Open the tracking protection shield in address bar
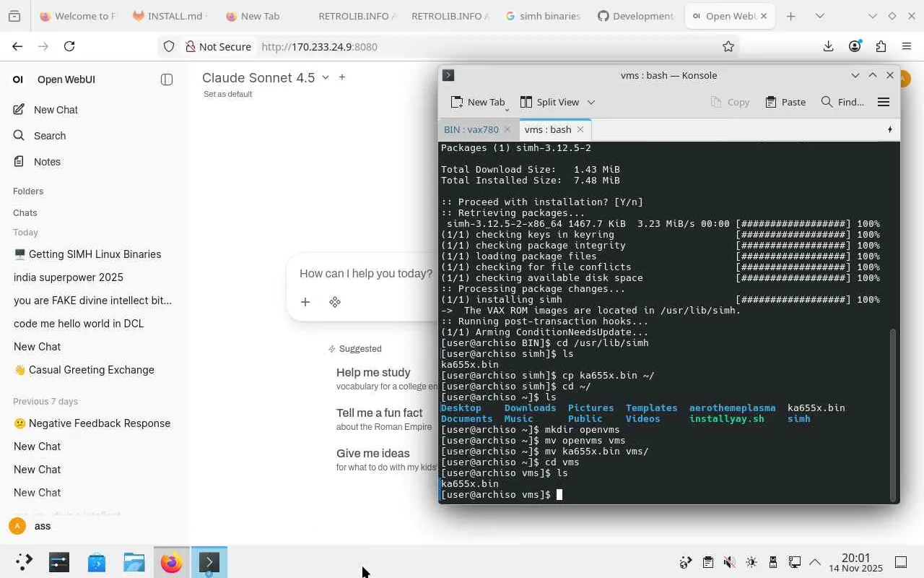This screenshot has height=578, width=924. 169,46
